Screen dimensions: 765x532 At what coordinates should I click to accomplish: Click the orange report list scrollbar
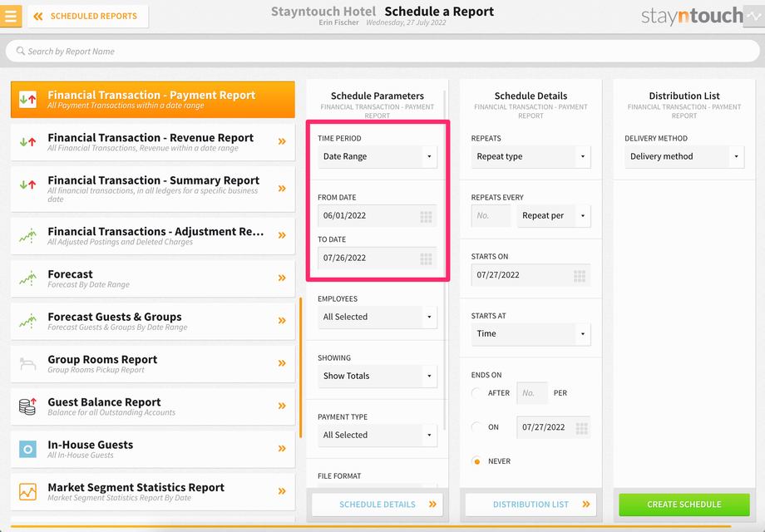coord(300,367)
